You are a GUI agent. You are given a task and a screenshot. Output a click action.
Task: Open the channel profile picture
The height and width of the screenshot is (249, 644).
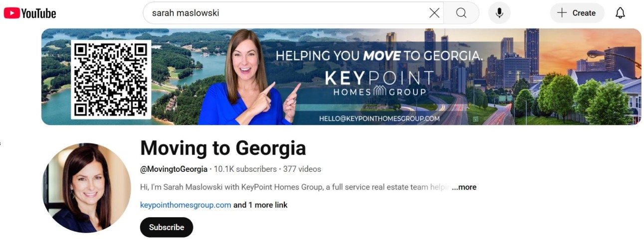pos(86,188)
